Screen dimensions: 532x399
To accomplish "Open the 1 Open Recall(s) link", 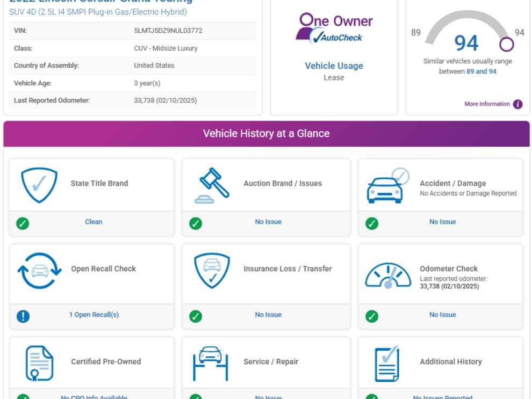I will click(94, 315).
